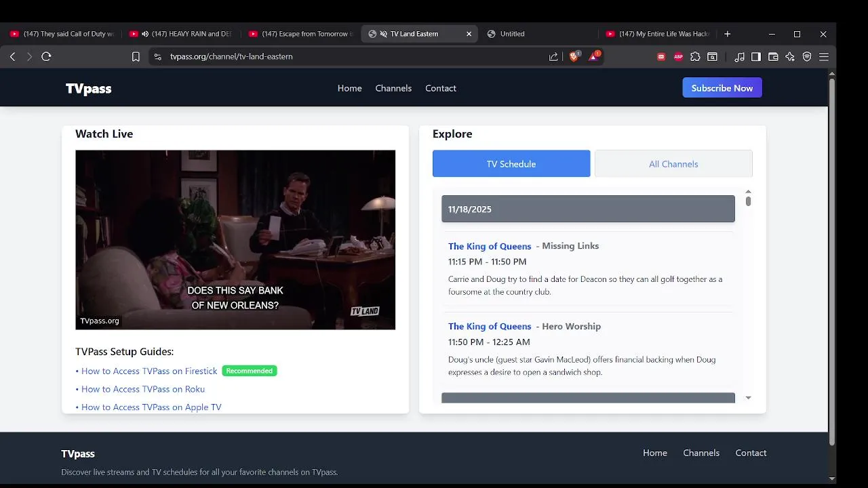This screenshot has height=488, width=868.
Task: Click the green Recommended badge
Action: pos(250,371)
